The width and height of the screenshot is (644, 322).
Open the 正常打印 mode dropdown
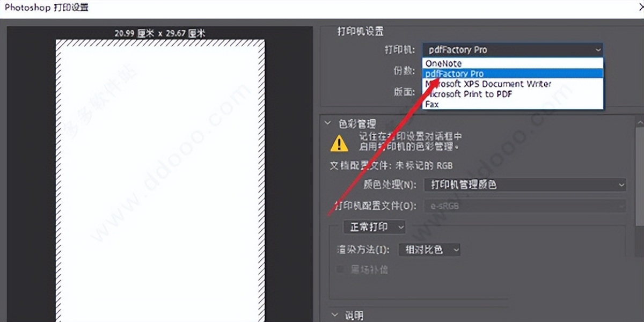(374, 227)
